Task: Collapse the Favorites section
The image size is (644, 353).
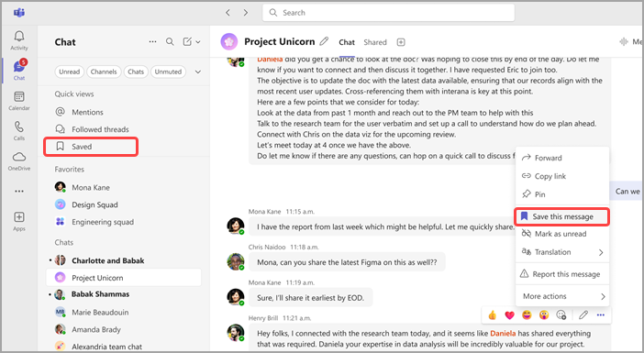Action: [x=70, y=169]
